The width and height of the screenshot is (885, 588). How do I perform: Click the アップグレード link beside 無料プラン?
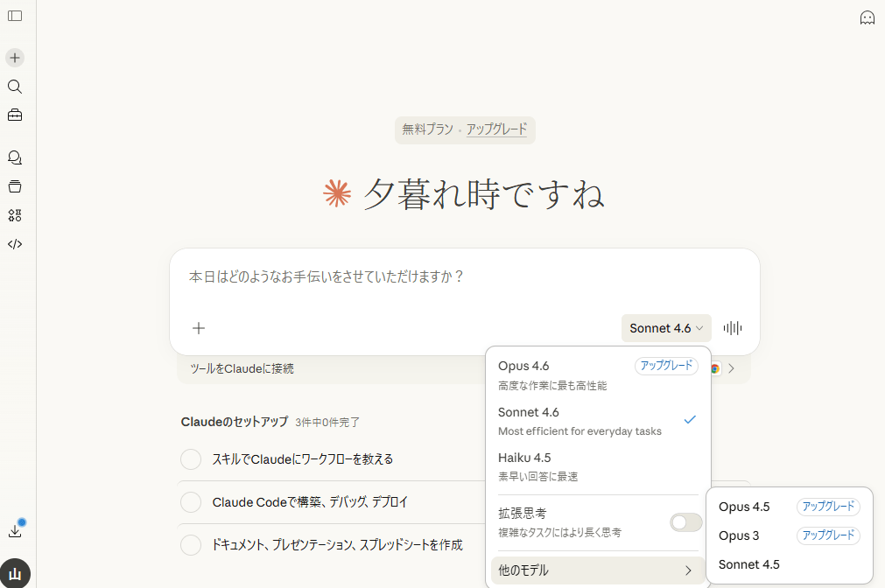point(496,129)
